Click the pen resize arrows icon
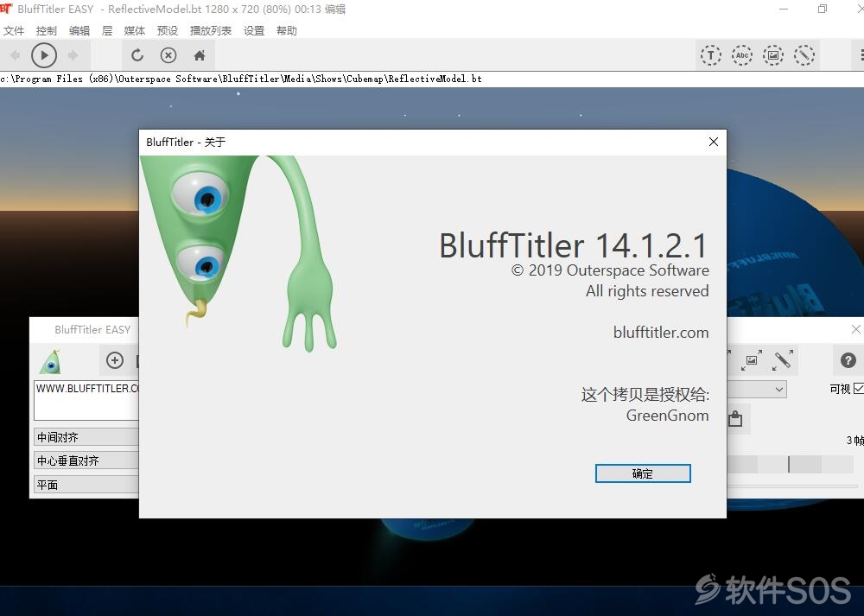Viewport: 864px width, 616px height. click(x=783, y=360)
